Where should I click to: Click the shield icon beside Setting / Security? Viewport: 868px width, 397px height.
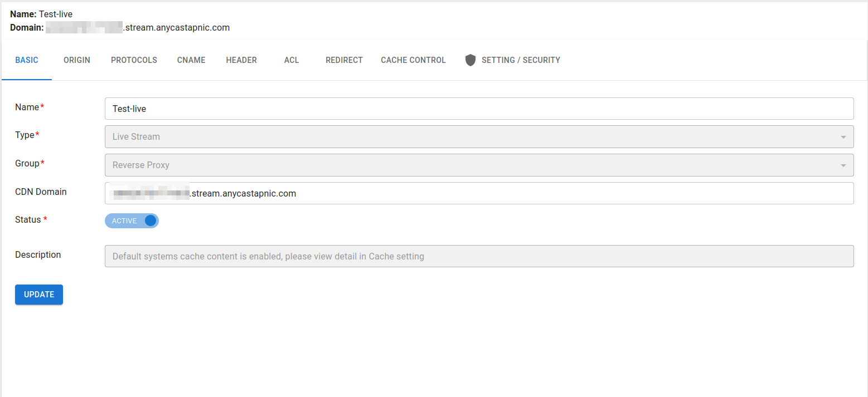[x=471, y=60]
